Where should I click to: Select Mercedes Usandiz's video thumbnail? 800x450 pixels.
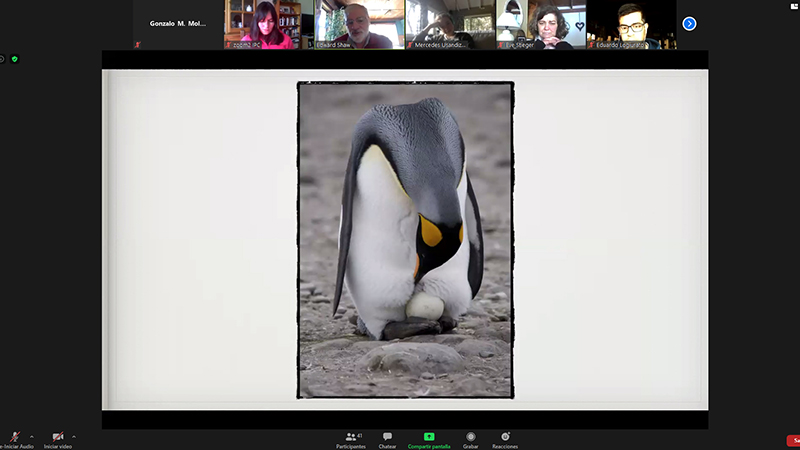click(x=450, y=24)
